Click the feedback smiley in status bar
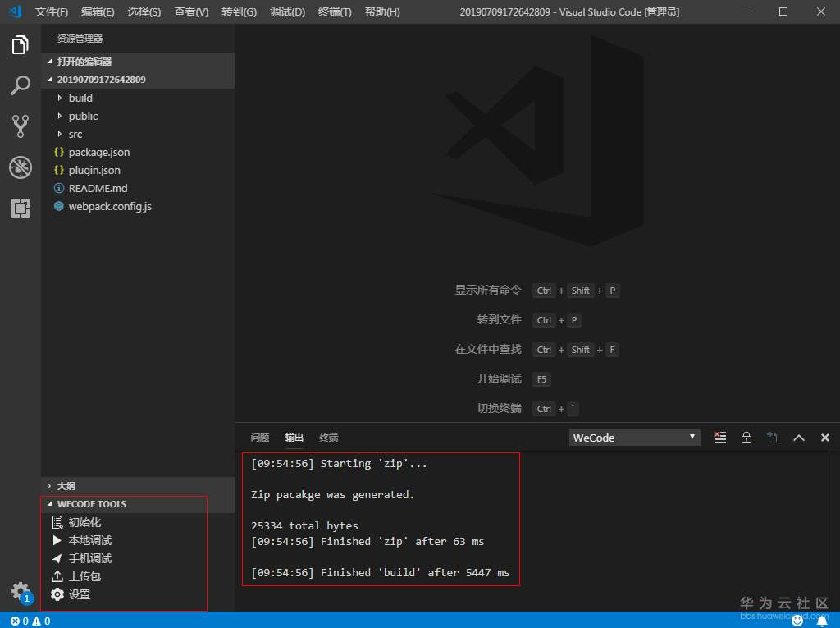This screenshot has height=628, width=840. tap(797, 621)
